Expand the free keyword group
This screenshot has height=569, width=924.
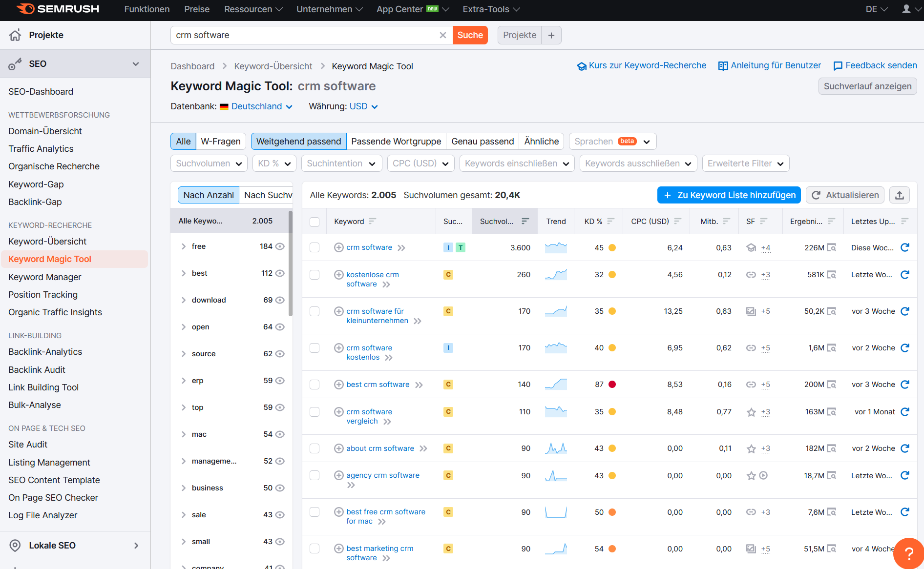pos(184,246)
